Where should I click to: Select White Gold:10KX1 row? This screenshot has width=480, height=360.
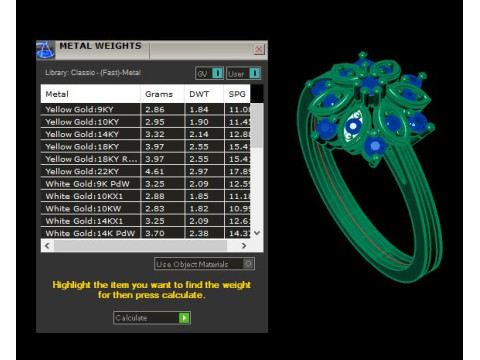[146, 196]
